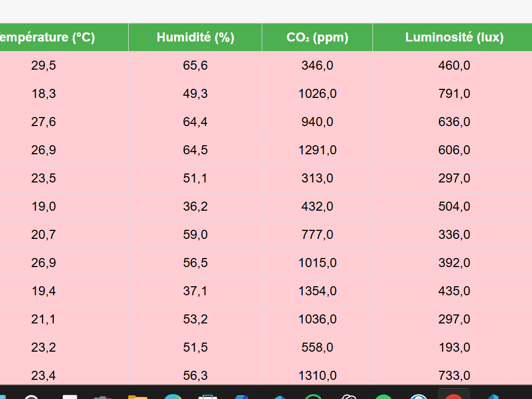Click the CO₂ (ppm) column header
Screen dimensions: 532x399
click(x=317, y=37)
